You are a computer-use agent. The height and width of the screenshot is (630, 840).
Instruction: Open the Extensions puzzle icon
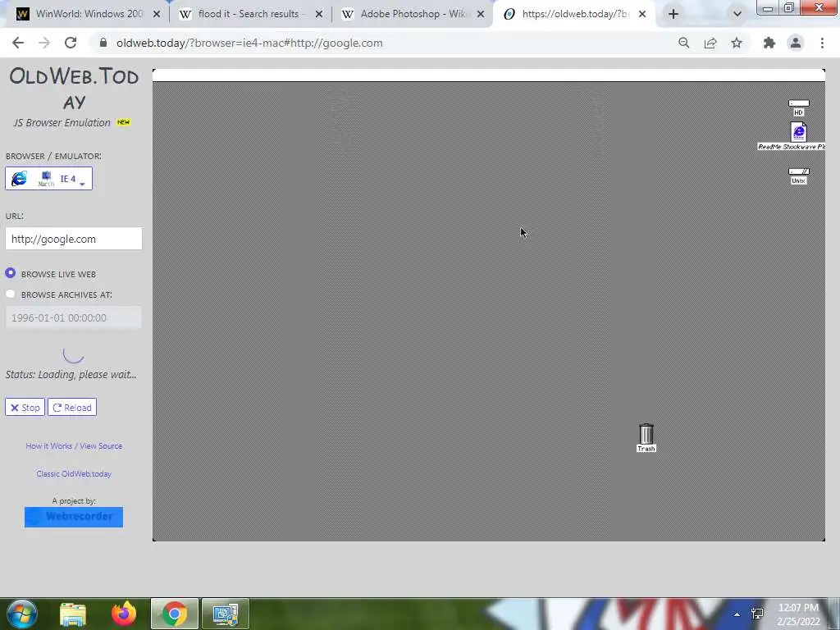click(x=769, y=43)
